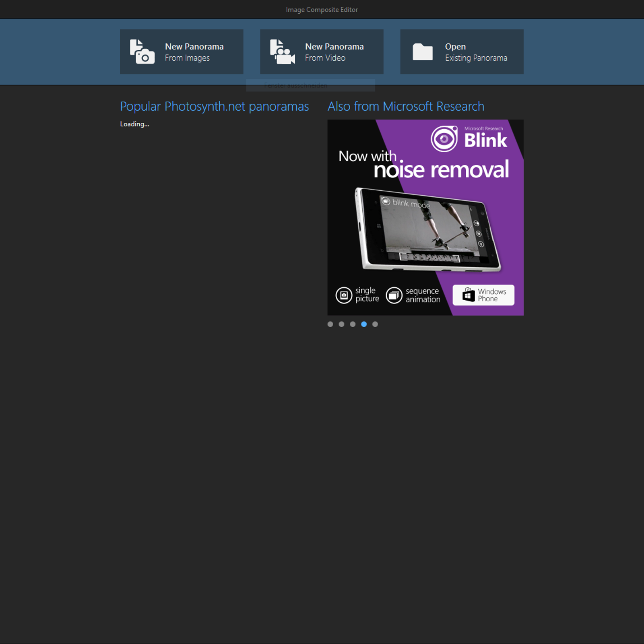This screenshot has width=644, height=644.
Task: Click the single picture mode icon
Action: (344, 295)
